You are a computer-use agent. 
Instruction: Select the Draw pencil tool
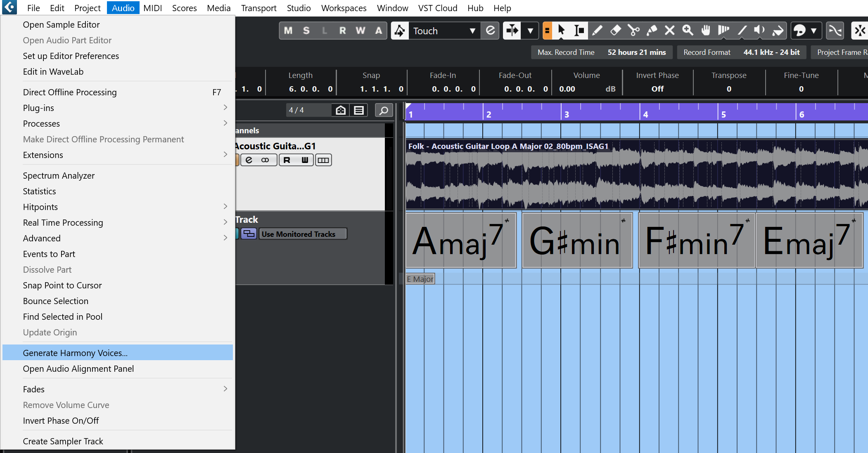[597, 31]
